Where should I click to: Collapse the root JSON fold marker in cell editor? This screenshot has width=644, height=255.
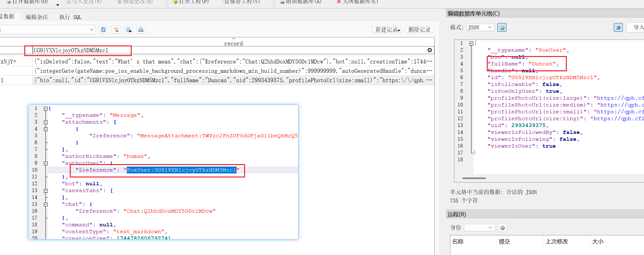coord(471,44)
